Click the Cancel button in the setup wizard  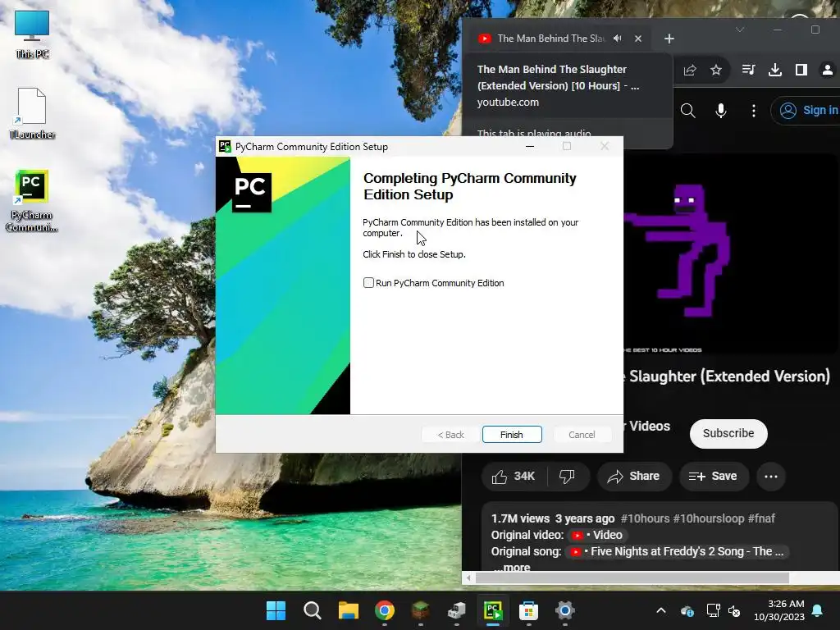[582, 435]
